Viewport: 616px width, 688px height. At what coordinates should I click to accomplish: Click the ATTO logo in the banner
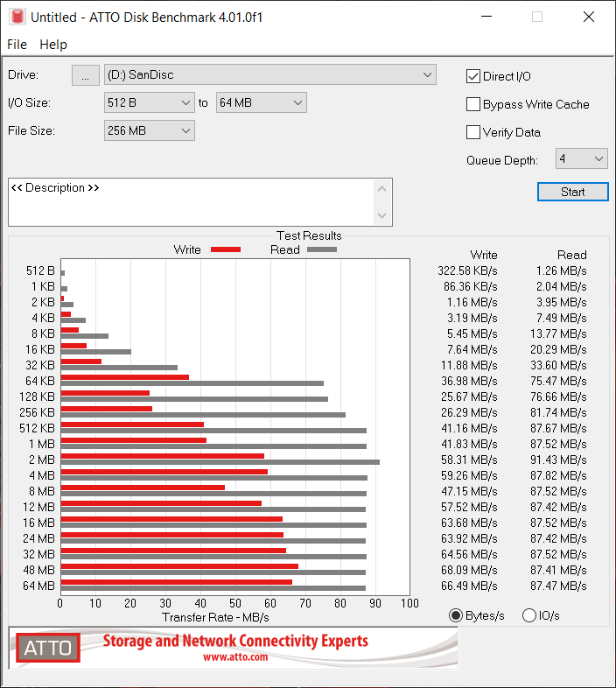(48, 648)
